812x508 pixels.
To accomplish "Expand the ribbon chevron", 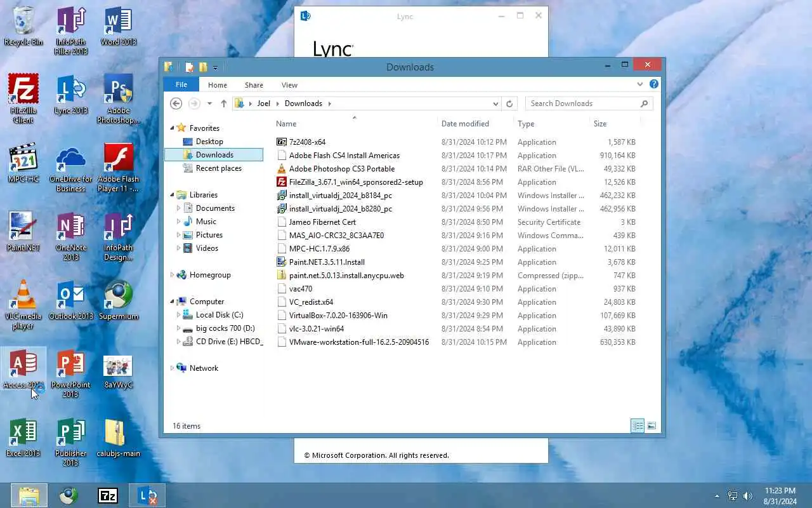I will (x=640, y=84).
